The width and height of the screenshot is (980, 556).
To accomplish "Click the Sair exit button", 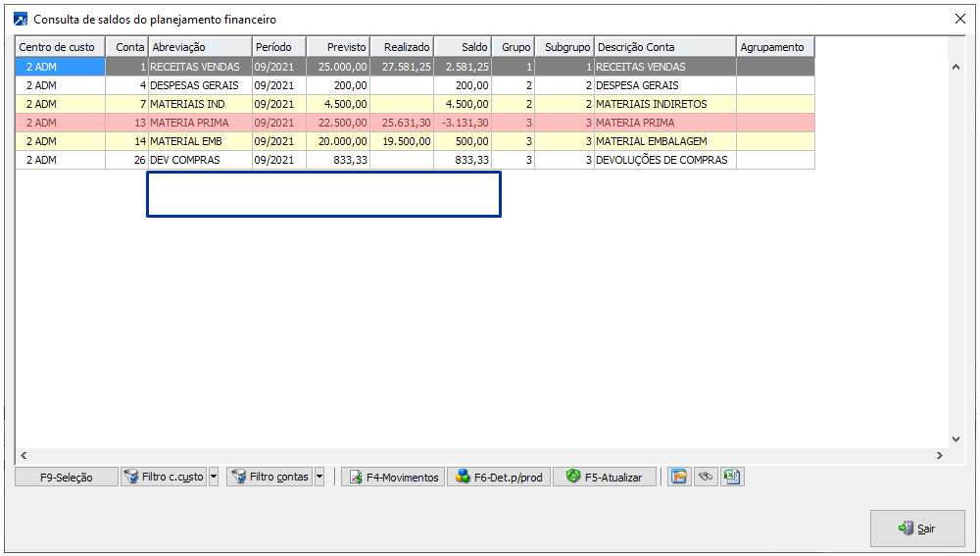I will click(917, 529).
